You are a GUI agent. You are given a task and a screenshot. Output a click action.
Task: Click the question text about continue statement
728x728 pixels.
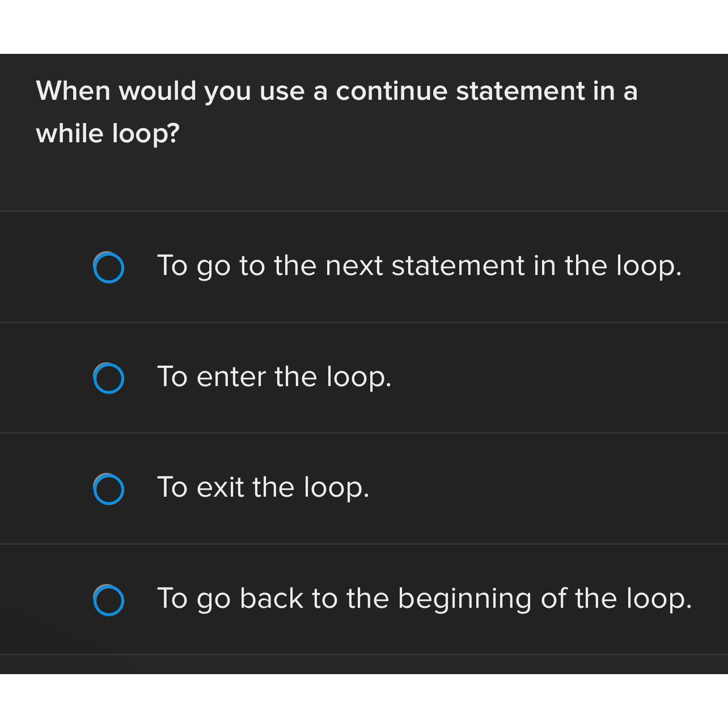tap(337, 91)
